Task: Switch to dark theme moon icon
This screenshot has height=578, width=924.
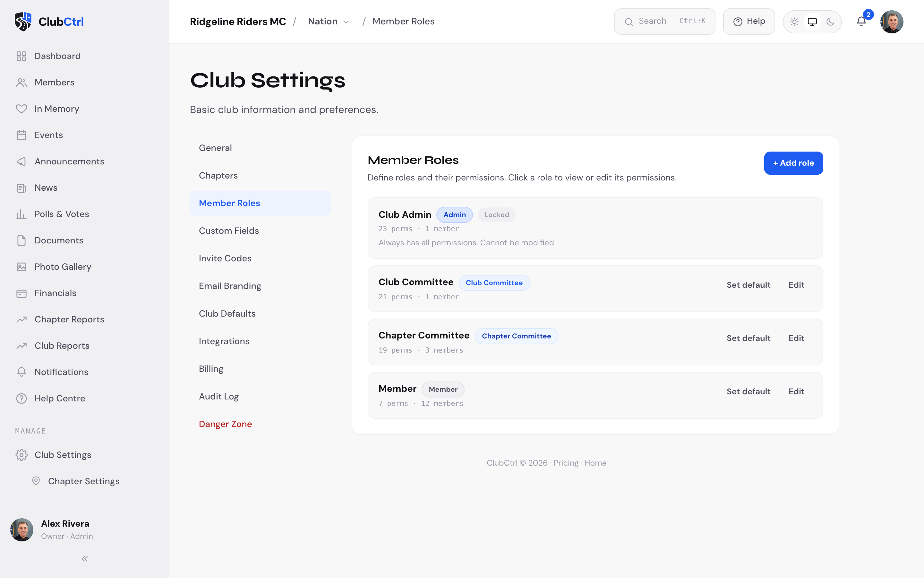Action: tap(830, 22)
